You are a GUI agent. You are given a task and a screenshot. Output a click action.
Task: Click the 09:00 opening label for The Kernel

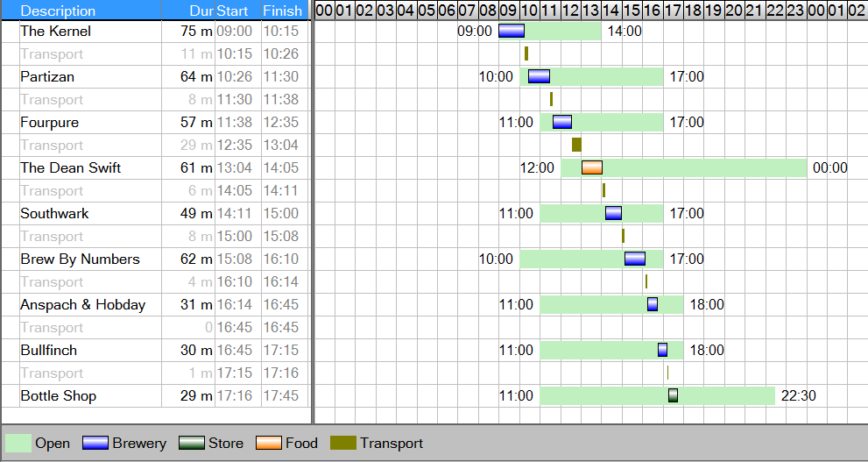(x=475, y=31)
